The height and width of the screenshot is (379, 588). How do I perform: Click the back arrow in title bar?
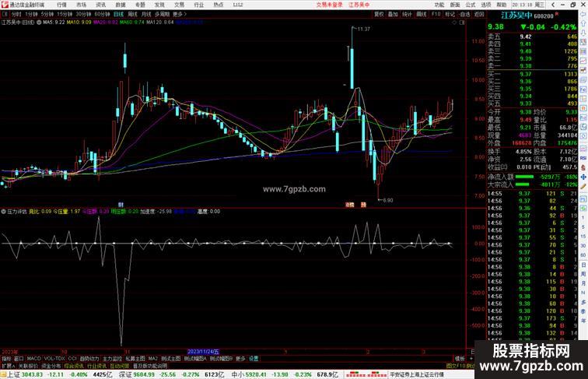(553, 5)
